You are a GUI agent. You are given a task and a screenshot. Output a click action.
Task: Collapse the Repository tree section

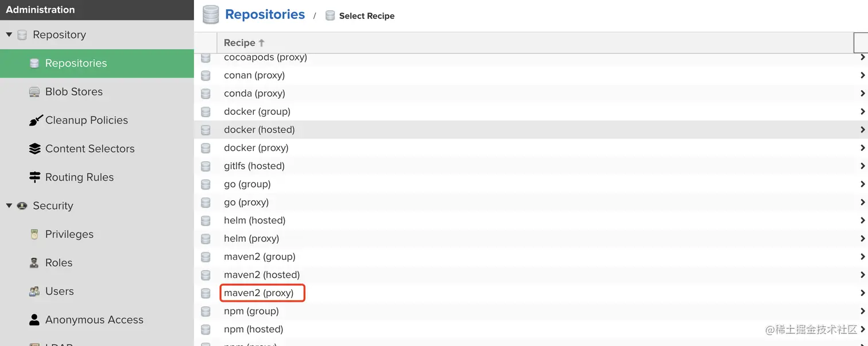pyautogui.click(x=9, y=34)
